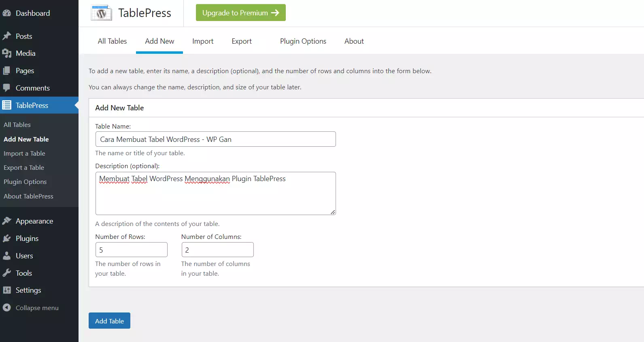Click inside the Description textarea
Screen dimensions: 644x342
[215, 193]
